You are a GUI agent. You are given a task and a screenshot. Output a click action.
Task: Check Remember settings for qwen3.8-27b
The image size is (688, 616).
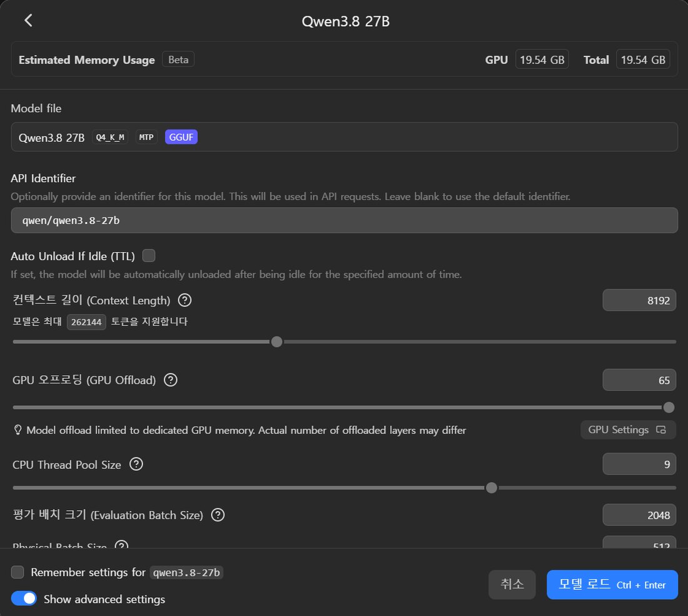coord(18,572)
